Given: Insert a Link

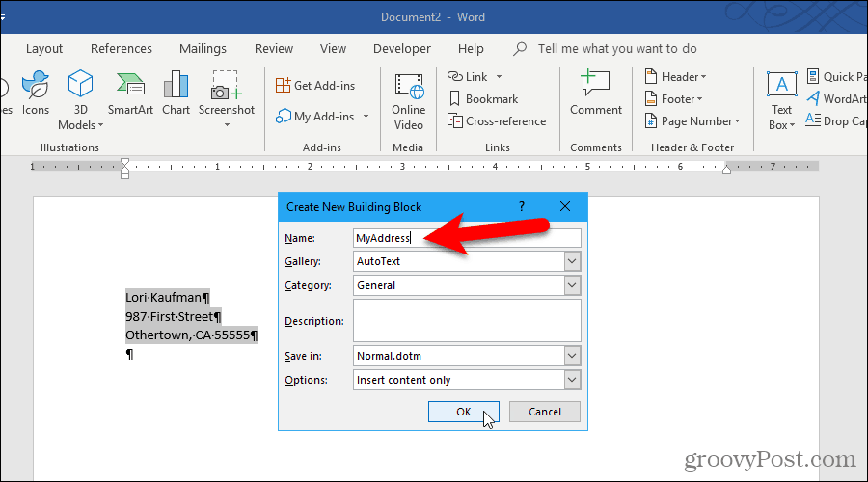Looking at the screenshot, I should click(468, 77).
